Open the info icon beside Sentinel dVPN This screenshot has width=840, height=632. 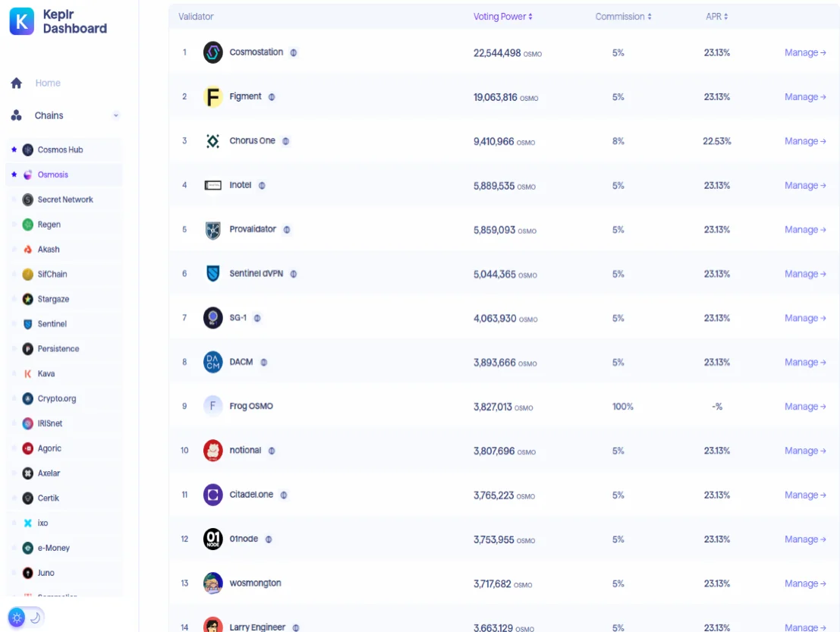[293, 274]
